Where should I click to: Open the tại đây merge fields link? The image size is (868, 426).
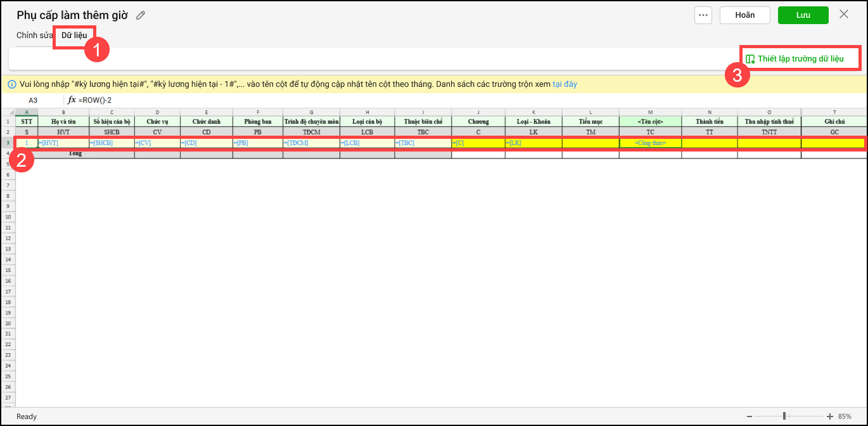click(x=565, y=84)
